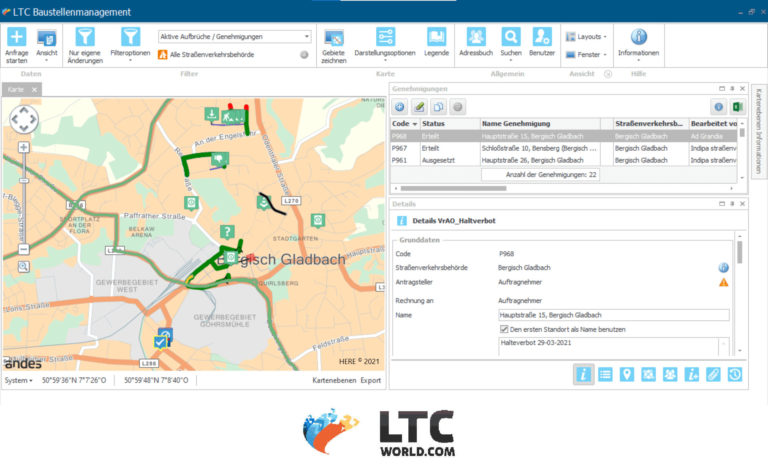Select the attachments paperclip tab icon

point(713,375)
